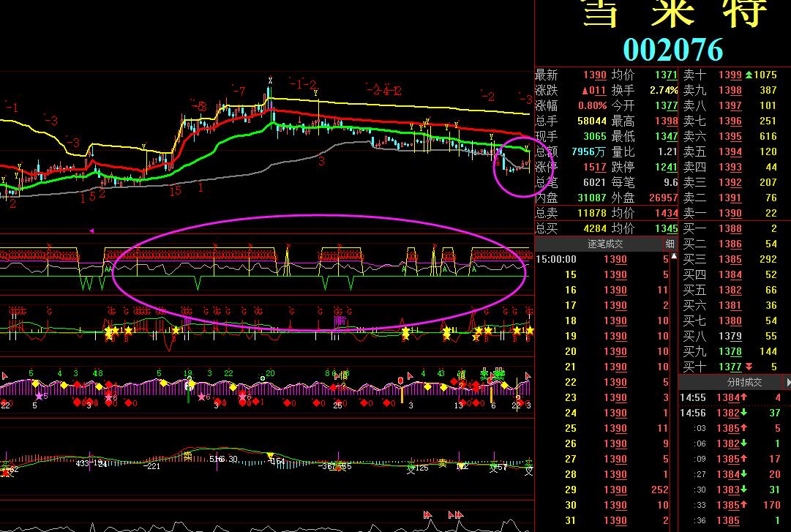The height and width of the screenshot is (532, 791).
Task: Click the right arrow beside 分时成交 header
Action: pyautogui.click(x=787, y=382)
